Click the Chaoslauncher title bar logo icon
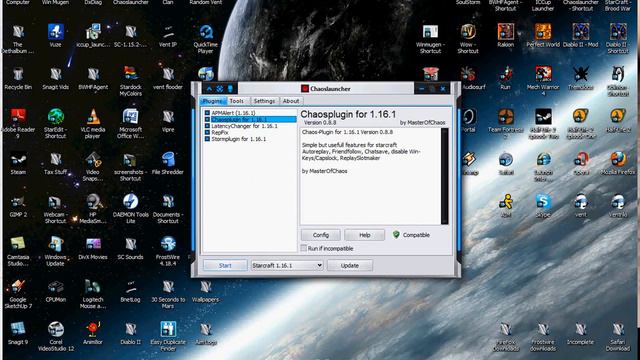Image resolution: width=640 pixels, height=360 pixels. pyautogui.click(x=305, y=89)
